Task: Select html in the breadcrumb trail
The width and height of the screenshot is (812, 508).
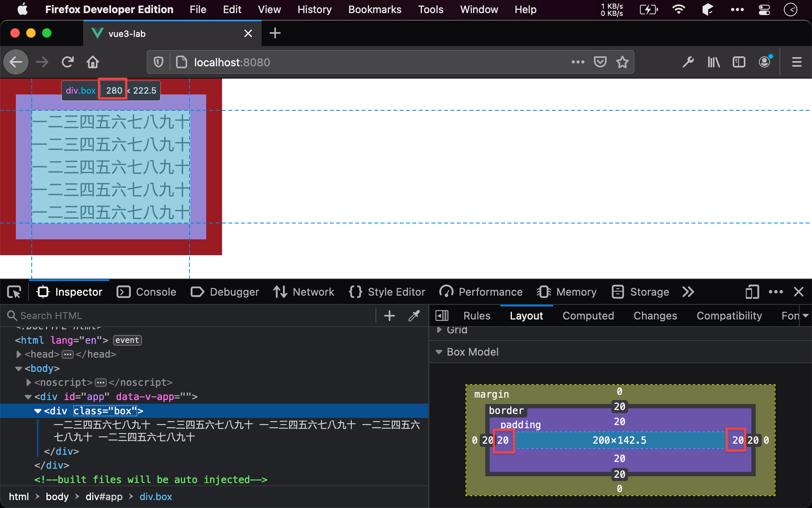Action: (19, 497)
